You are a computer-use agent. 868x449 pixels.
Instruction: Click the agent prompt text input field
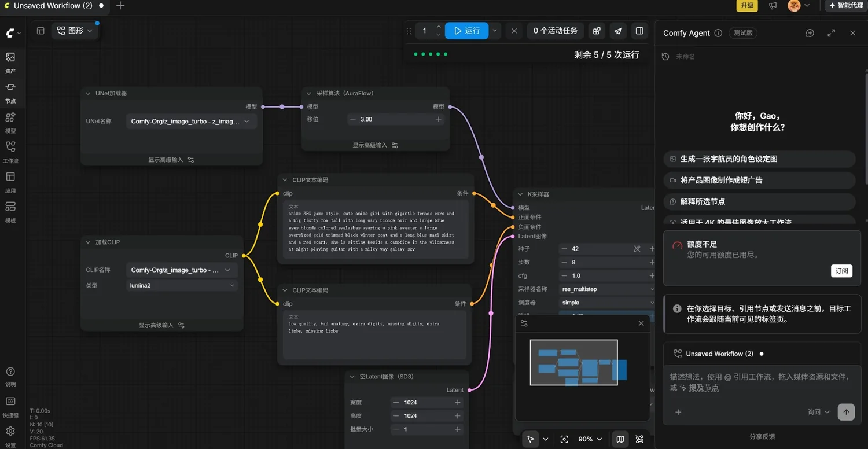[x=762, y=382]
